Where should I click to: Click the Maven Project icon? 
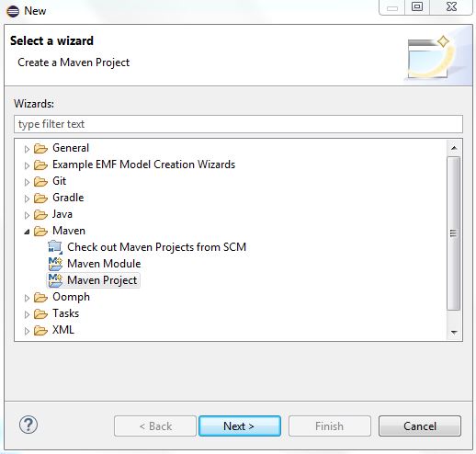point(55,280)
